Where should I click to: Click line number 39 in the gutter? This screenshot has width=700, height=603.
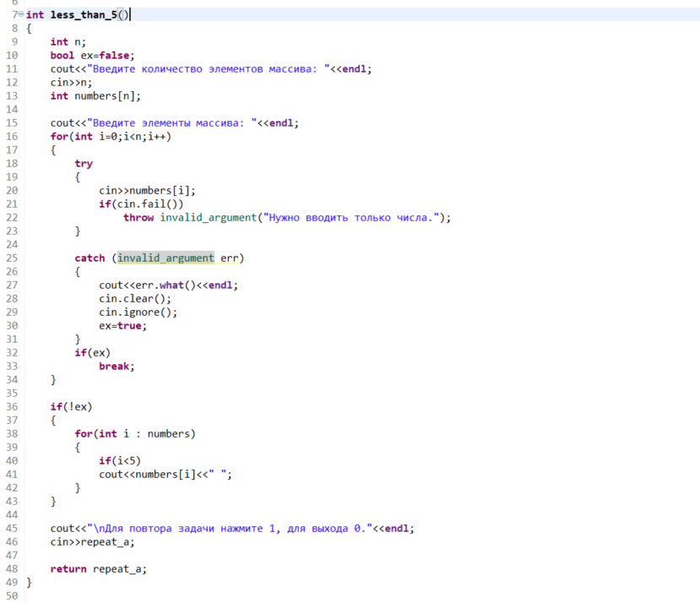tap(12, 447)
